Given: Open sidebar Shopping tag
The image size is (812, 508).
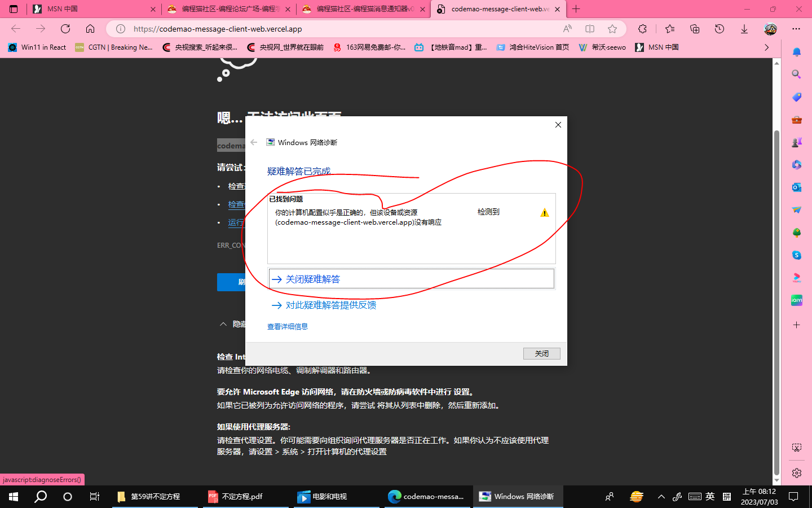Looking at the screenshot, I should tap(797, 97).
